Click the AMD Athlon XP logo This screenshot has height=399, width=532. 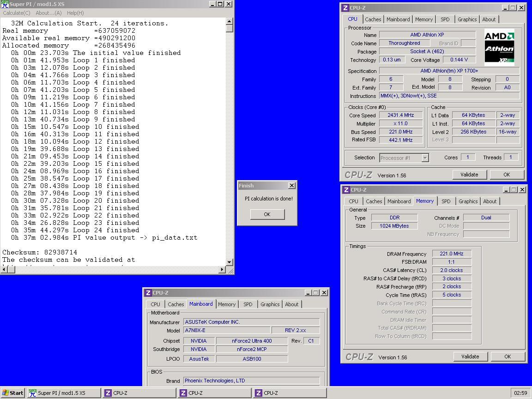499,48
